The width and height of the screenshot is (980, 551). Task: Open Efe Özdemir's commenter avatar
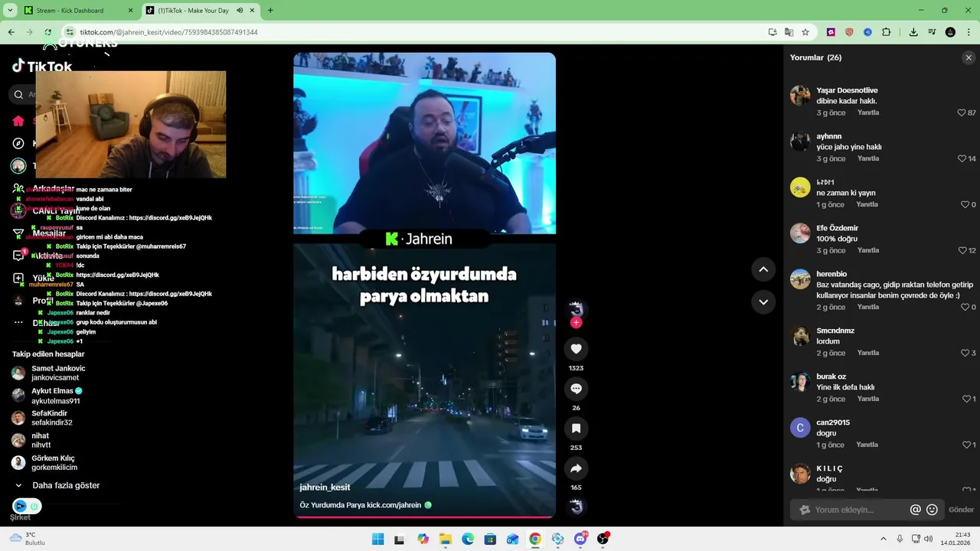pyautogui.click(x=800, y=233)
